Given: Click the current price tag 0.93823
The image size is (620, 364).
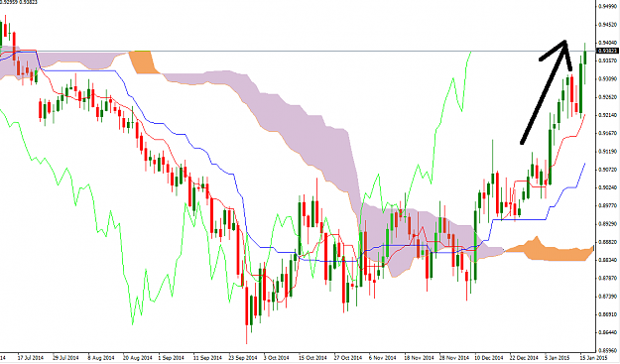Looking at the screenshot, I should (608, 51).
